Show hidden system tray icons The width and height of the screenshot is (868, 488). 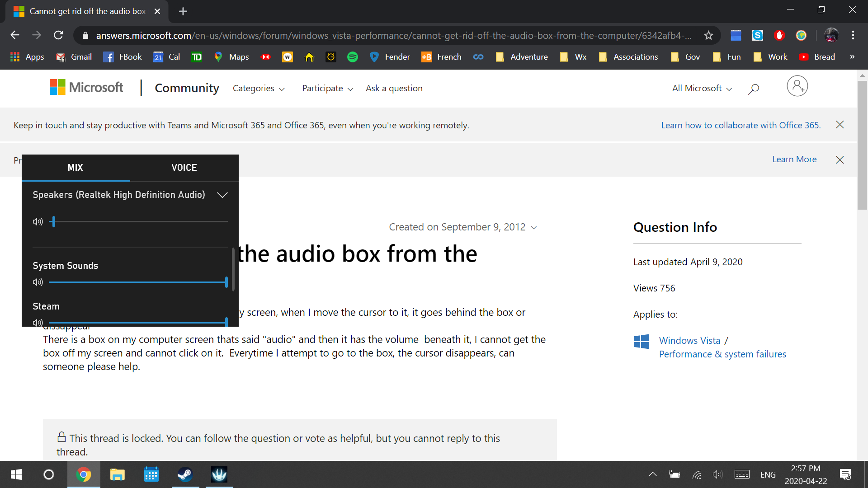(652, 474)
